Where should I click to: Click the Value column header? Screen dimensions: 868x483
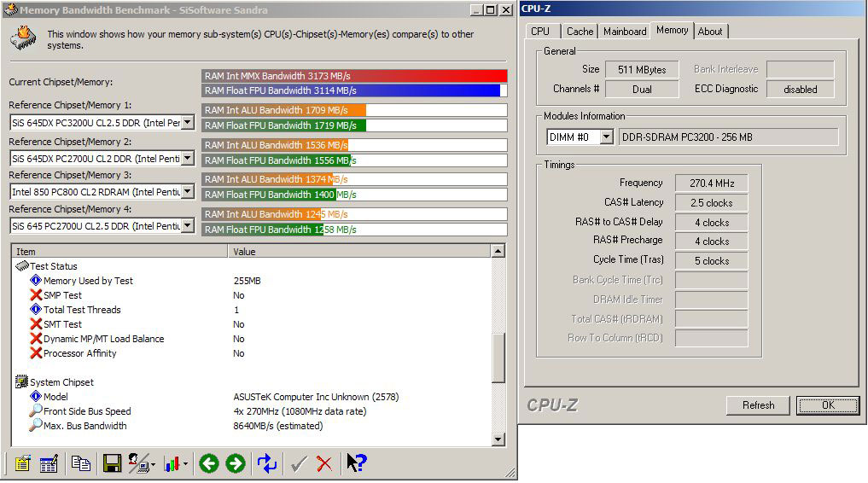pyautogui.click(x=359, y=251)
